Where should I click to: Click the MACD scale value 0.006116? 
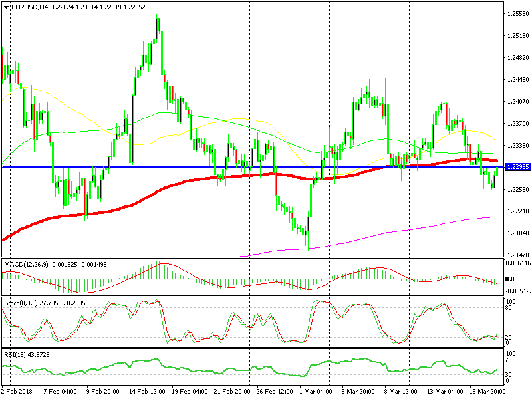pyautogui.click(x=518, y=263)
